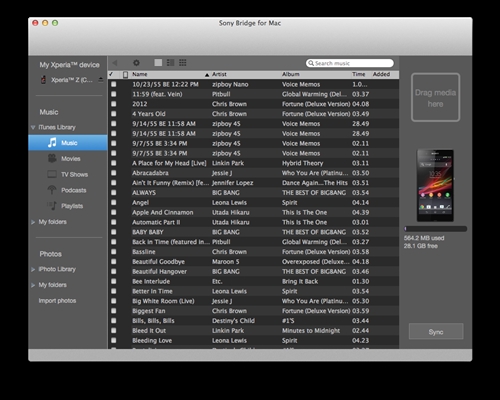Tick checkbox for Bleed It Out

tap(114, 331)
